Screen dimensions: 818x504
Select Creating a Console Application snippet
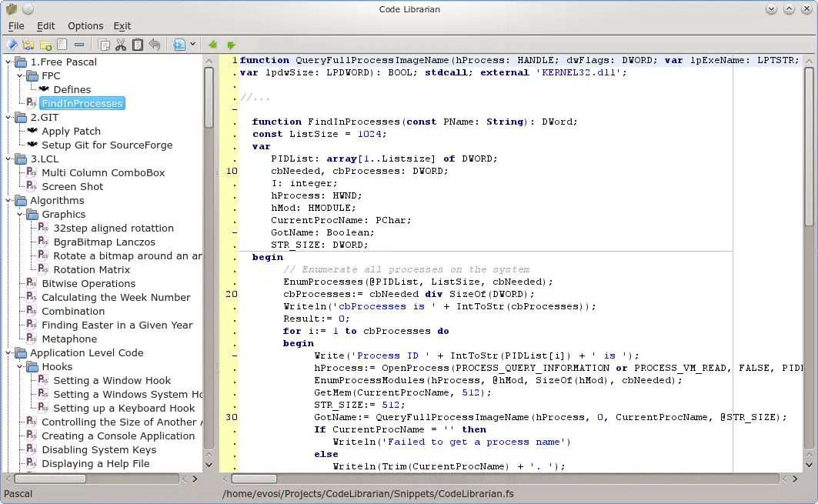(118, 436)
